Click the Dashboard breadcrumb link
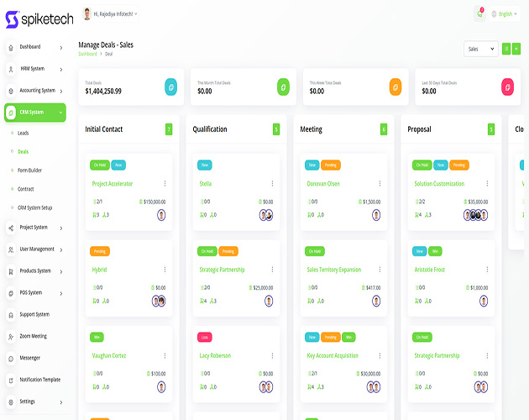The image size is (529, 420). [x=87, y=54]
